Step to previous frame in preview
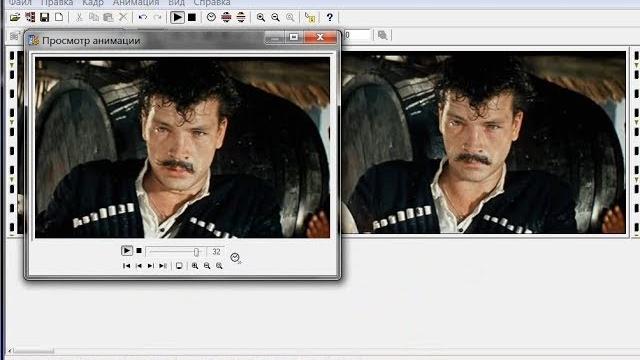This screenshot has height=360, width=640. click(139, 266)
